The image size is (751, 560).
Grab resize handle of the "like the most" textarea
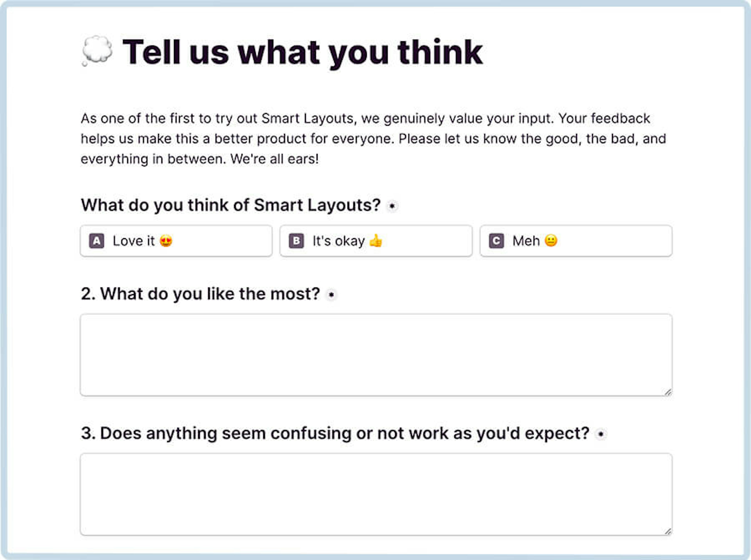pos(668,392)
